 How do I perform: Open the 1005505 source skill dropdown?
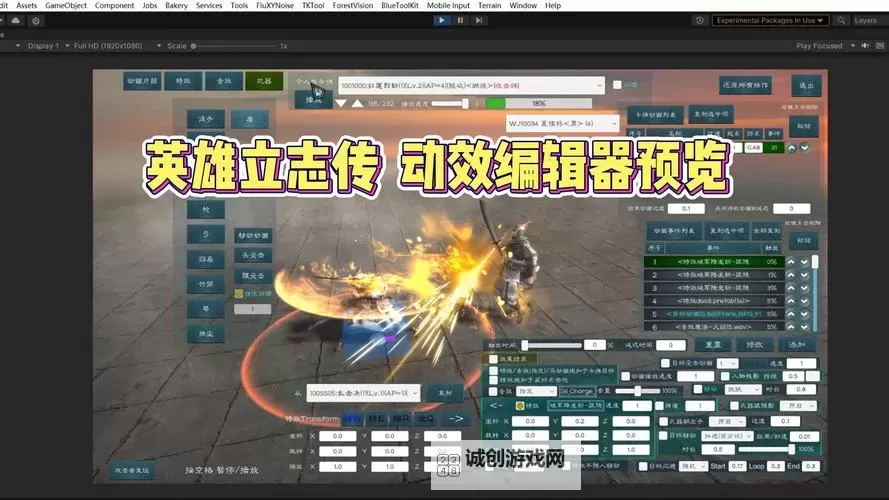(363, 393)
